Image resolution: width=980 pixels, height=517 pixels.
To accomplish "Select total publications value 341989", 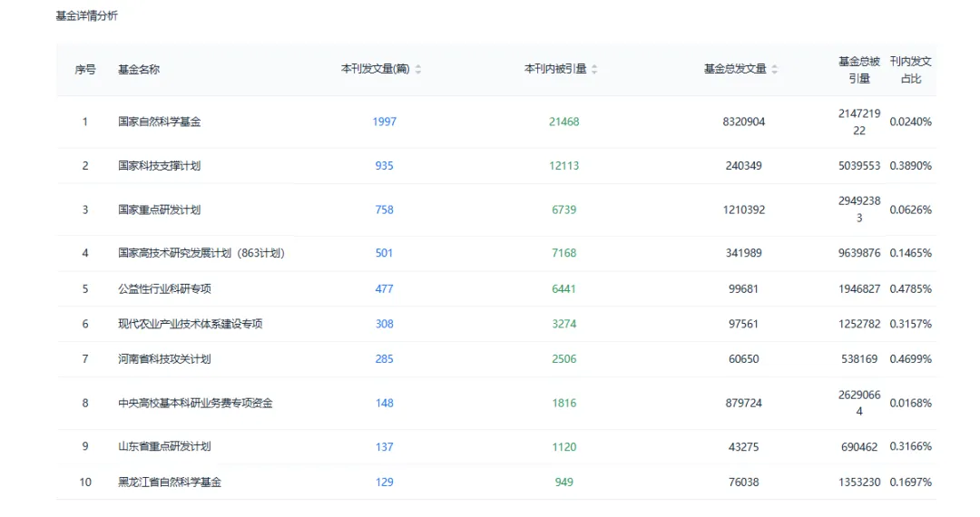I will (x=744, y=253).
